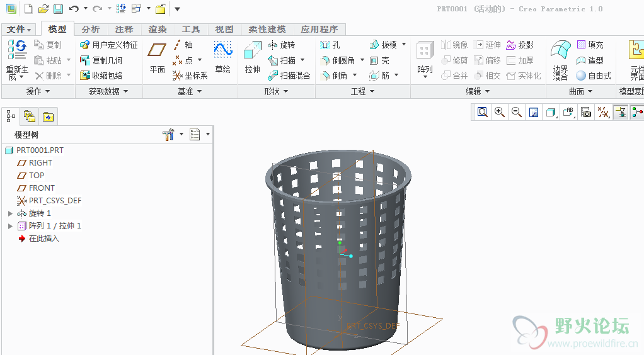Select the Revolve (旋转) tool

pyautogui.click(x=281, y=45)
